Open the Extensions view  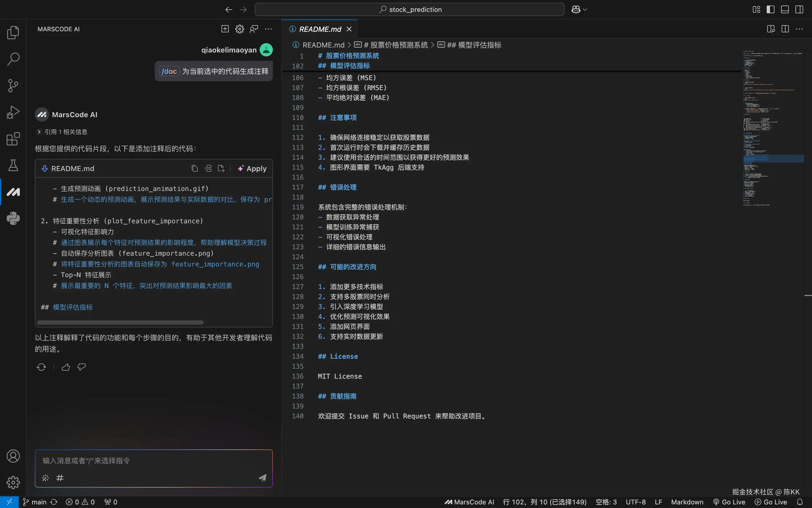(13, 139)
